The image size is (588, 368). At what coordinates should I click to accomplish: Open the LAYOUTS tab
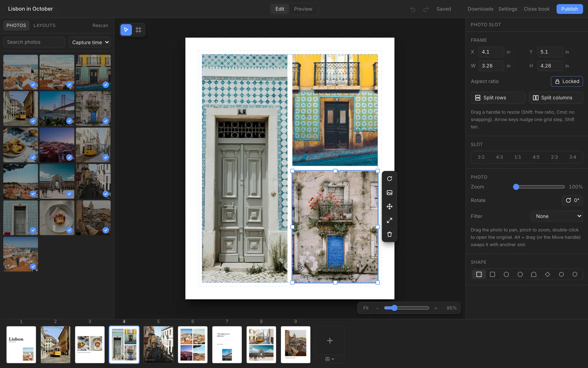pyautogui.click(x=45, y=25)
